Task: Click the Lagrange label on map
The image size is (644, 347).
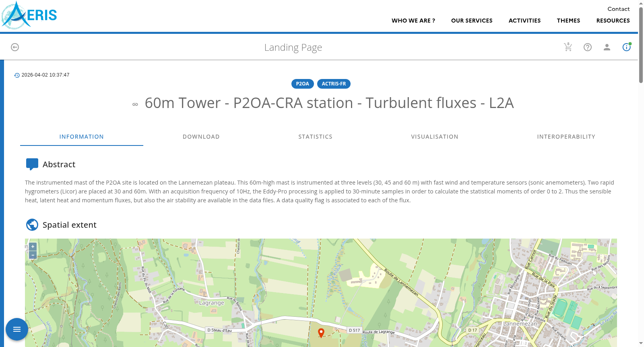Action: [212, 303]
